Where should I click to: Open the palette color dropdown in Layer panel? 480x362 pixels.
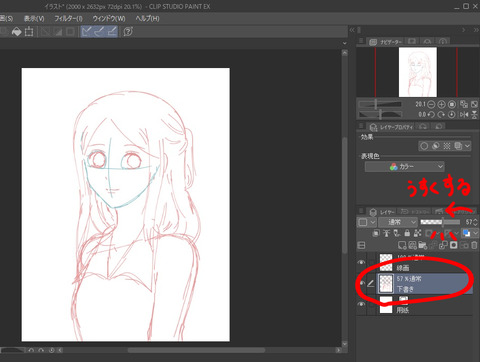(x=367, y=222)
